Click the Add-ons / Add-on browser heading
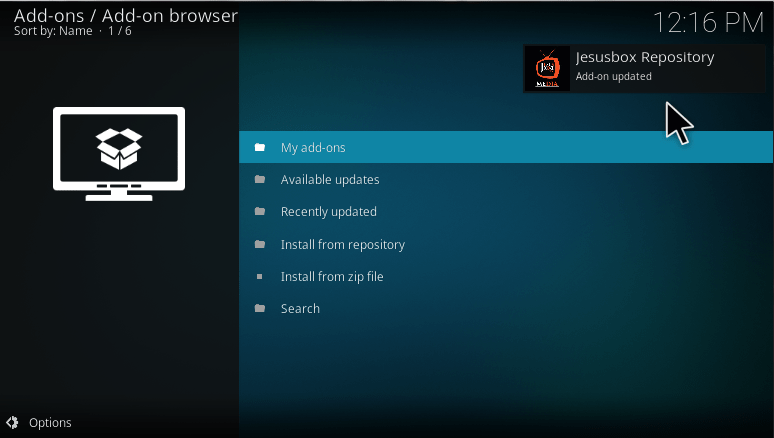Image resolution: width=774 pixels, height=438 pixels. (x=126, y=15)
